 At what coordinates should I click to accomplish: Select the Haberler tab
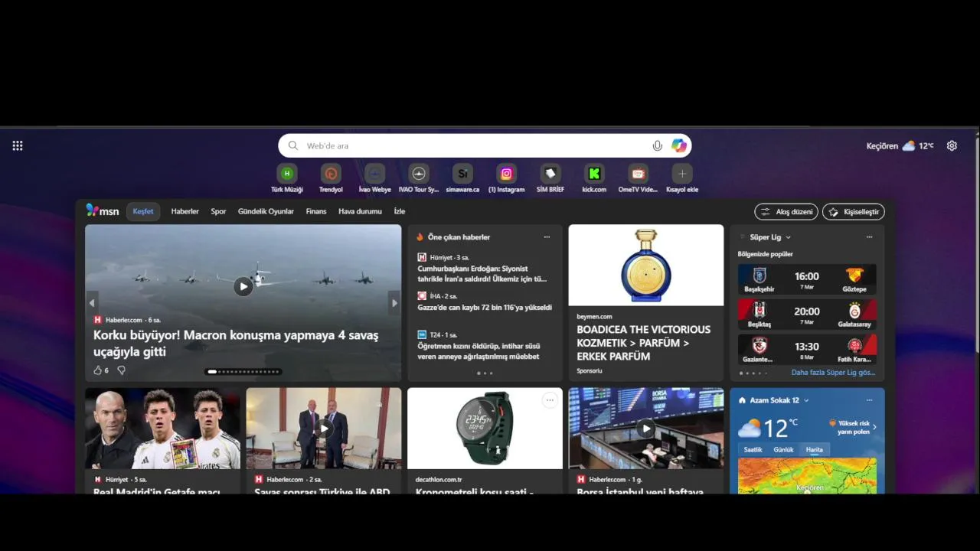tap(185, 211)
